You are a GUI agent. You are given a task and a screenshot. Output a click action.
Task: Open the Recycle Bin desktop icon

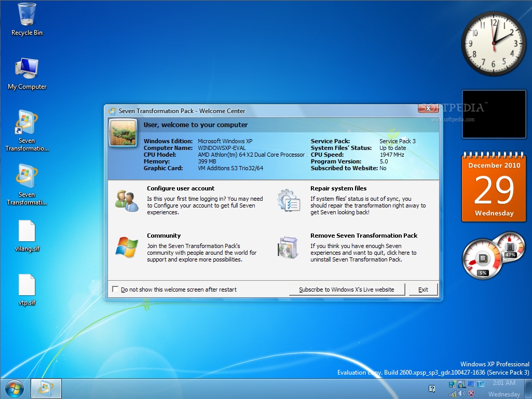pos(27,16)
